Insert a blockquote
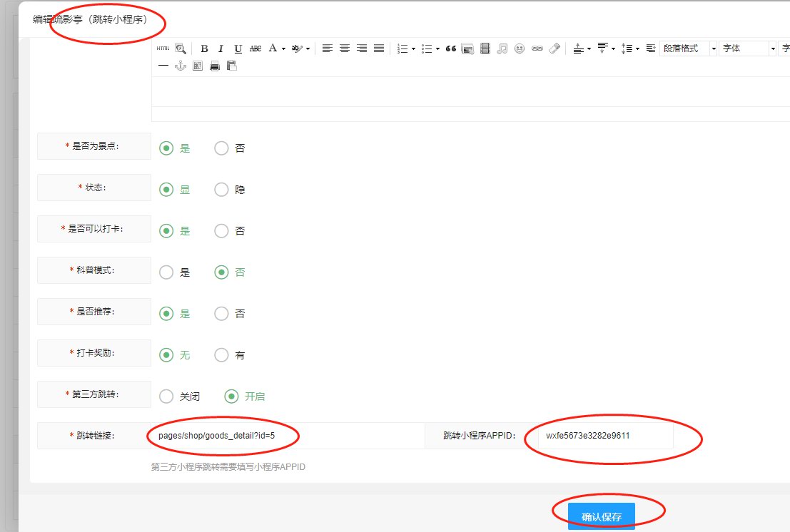 (x=451, y=48)
